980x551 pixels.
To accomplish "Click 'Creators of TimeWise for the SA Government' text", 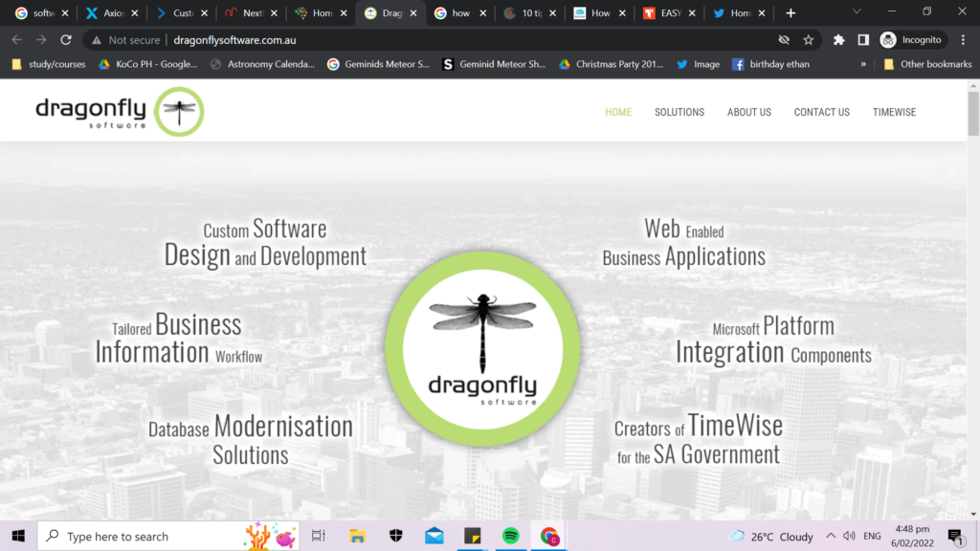I will [x=698, y=439].
